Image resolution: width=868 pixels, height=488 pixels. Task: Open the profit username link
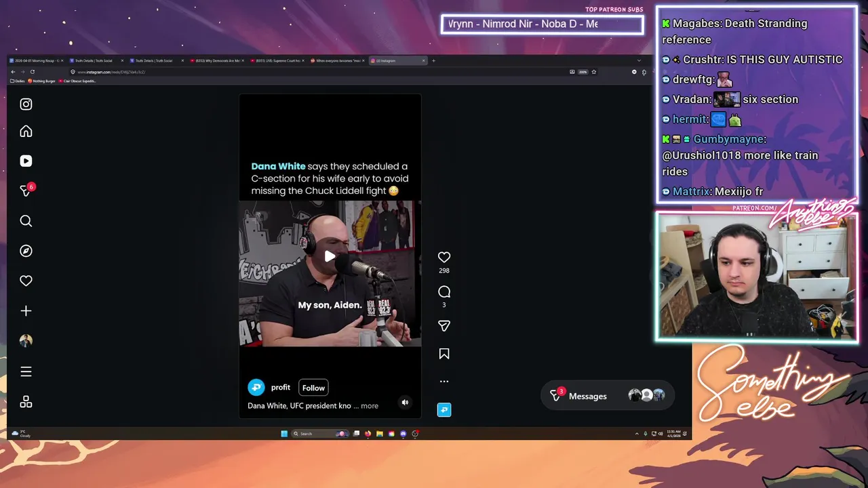coord(281,388)
